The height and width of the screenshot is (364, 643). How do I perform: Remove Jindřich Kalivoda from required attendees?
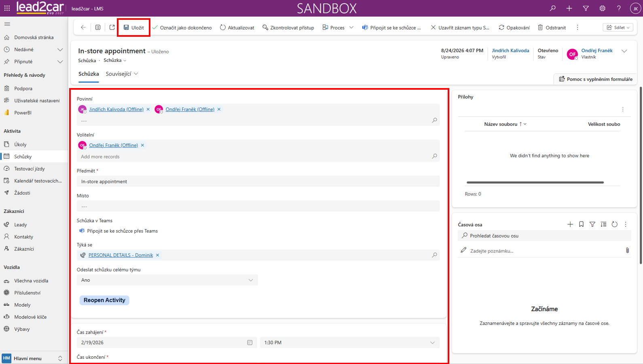click(x=148, y=109)
